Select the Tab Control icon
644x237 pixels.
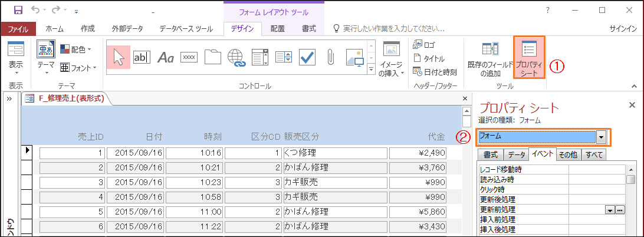(213, 58)
